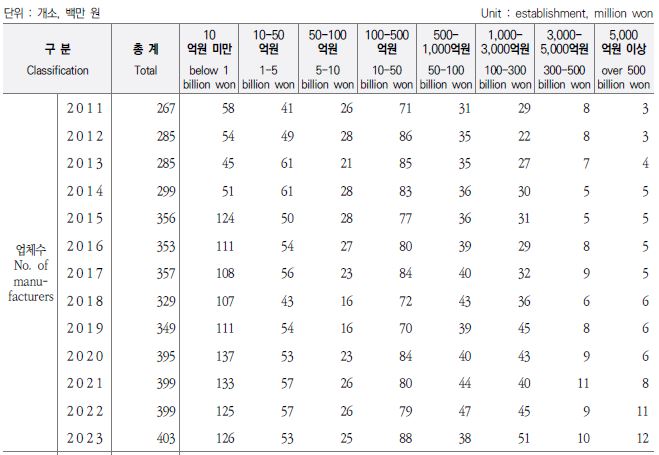Select the '1-5 billion won' column header

(268, 59)
